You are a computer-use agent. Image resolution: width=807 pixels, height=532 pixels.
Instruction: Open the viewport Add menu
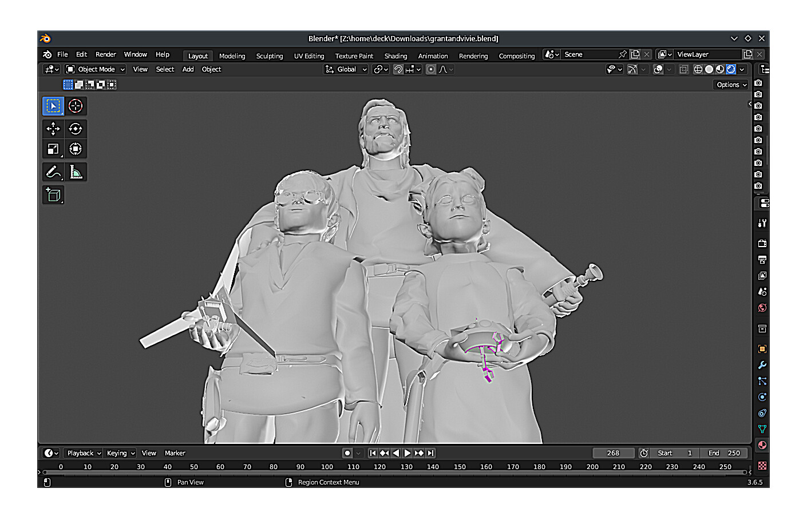[x=188, y=69]
